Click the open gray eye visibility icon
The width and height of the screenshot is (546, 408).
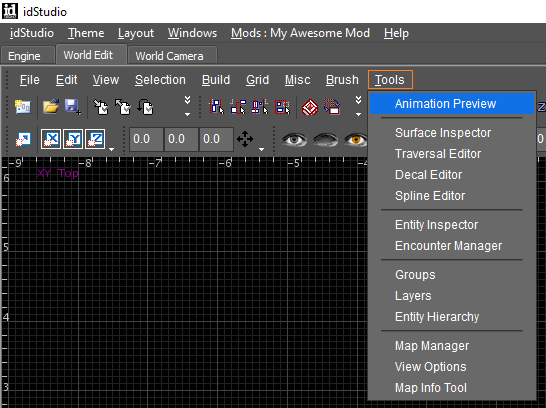(x=294, y=140)
